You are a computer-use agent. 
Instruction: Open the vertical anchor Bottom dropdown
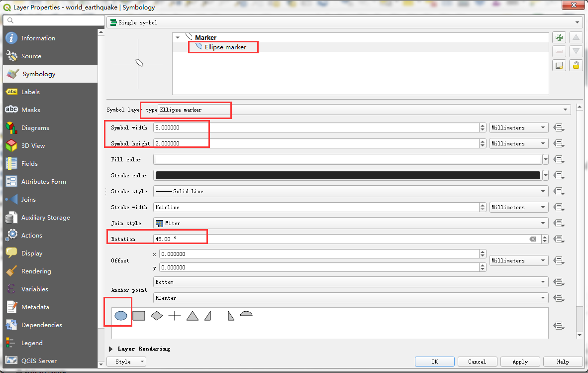pyautogui.click(x=351, y=282)
